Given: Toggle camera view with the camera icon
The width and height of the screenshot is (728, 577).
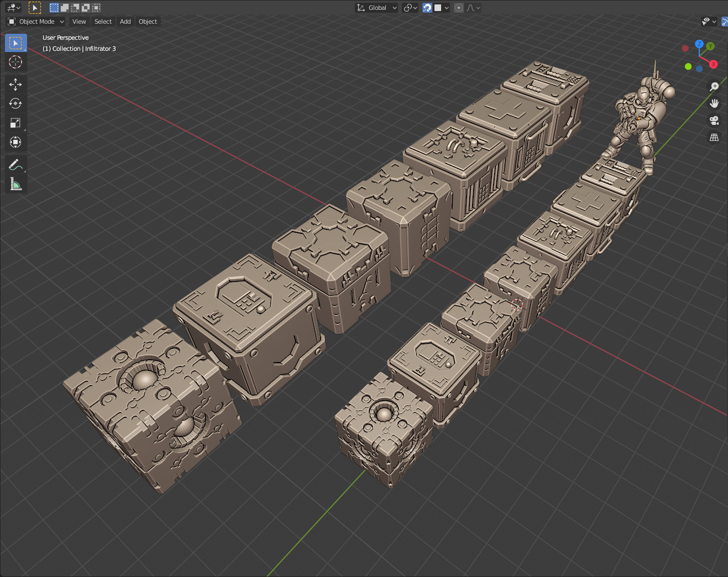Looking at the screenshot, I should (x=714, y=120).
